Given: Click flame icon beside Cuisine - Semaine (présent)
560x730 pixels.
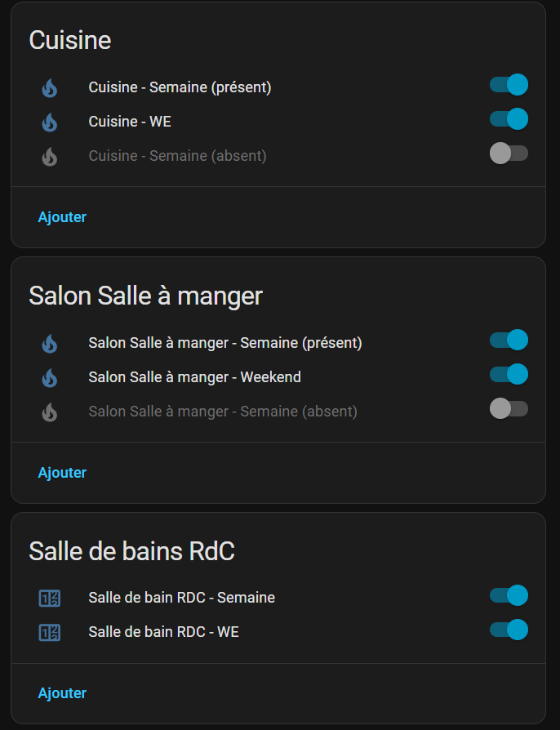Looking at the screenshot, I should pyautogui.click(x=50, y=87).
